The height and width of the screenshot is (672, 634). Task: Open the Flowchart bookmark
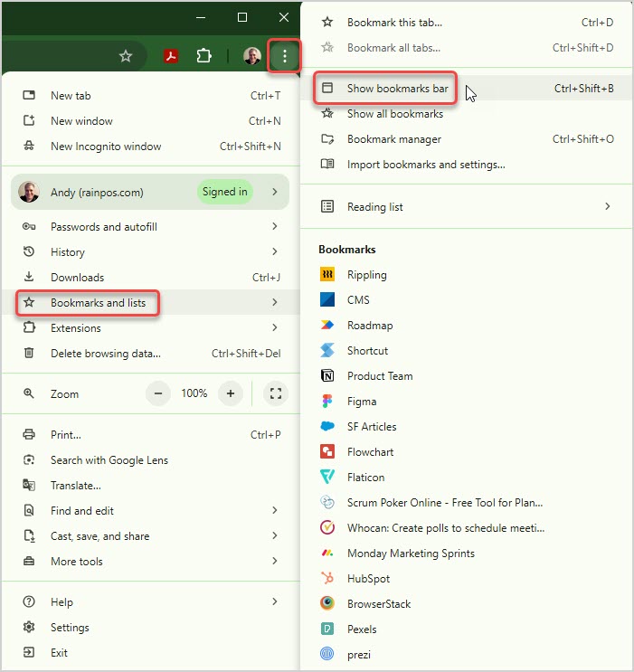[x=467, y=451]
